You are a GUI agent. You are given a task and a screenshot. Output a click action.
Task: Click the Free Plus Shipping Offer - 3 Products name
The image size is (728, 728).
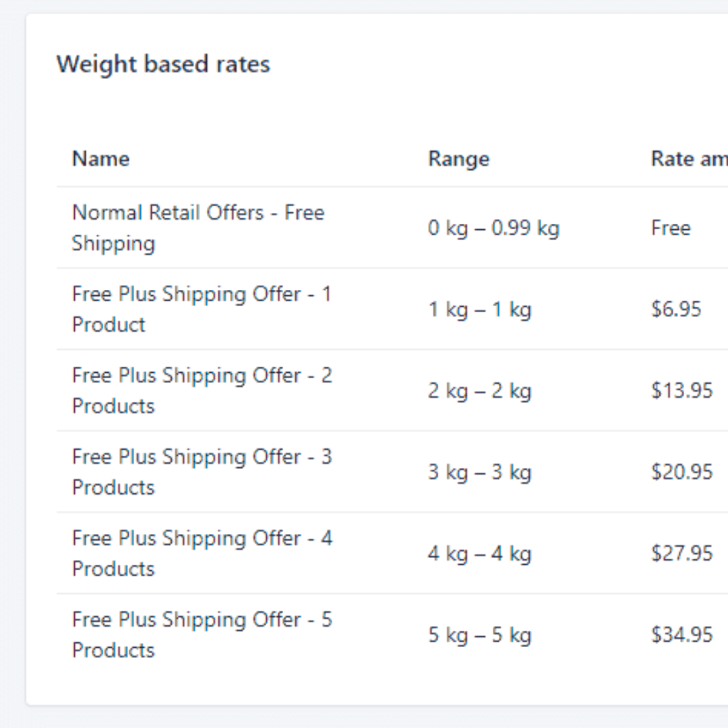(x=202, y=472)
